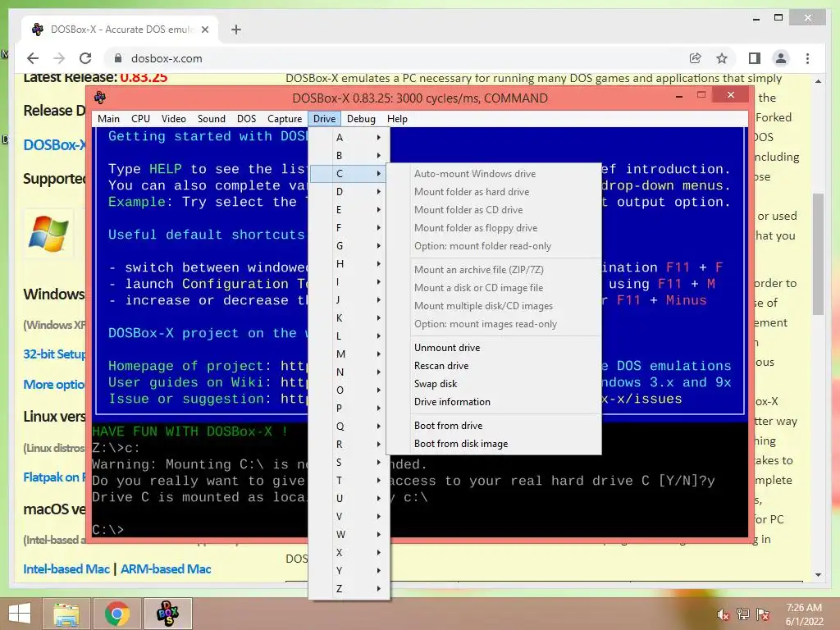Open the CPU menu

click(x=140, y=119)
